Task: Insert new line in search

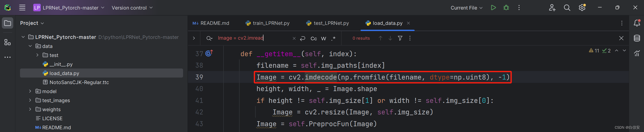Action: 303,38
